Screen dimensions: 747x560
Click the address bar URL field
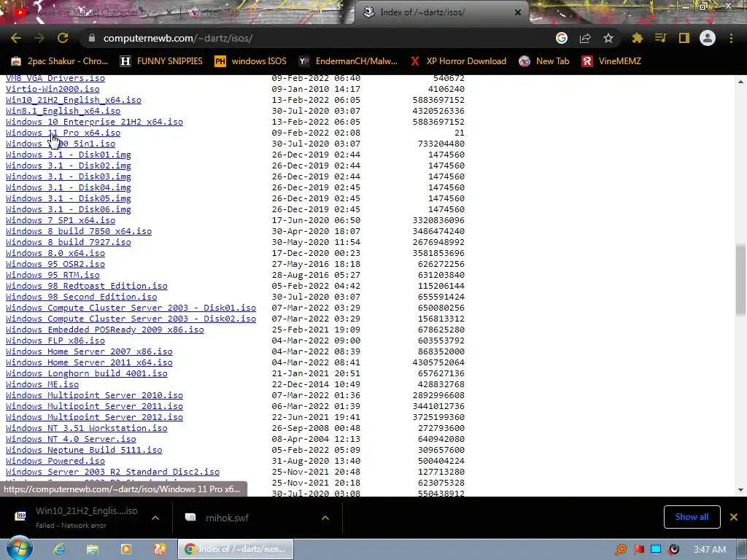pyautogui.click(x=314, y=38)
